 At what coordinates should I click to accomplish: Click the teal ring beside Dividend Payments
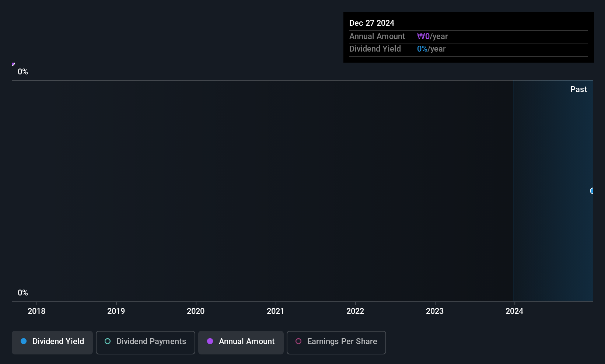[108, 342]
